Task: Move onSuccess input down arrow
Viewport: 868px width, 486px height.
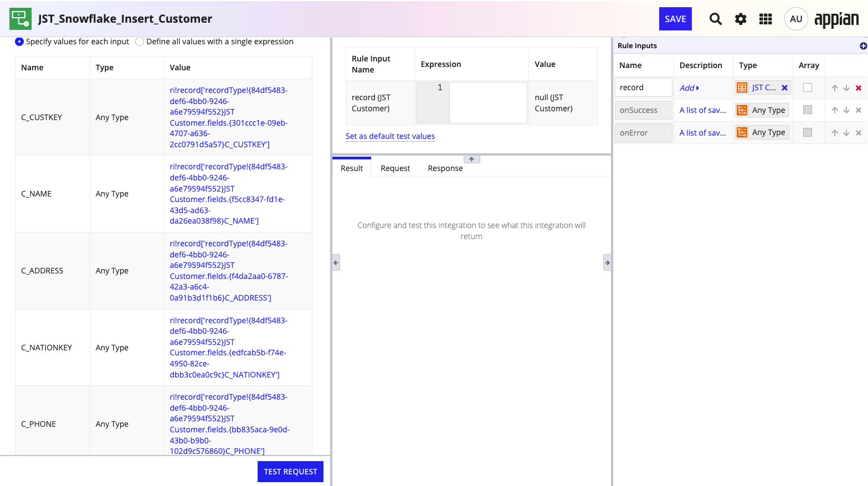Action: click(x=846, y=110)
